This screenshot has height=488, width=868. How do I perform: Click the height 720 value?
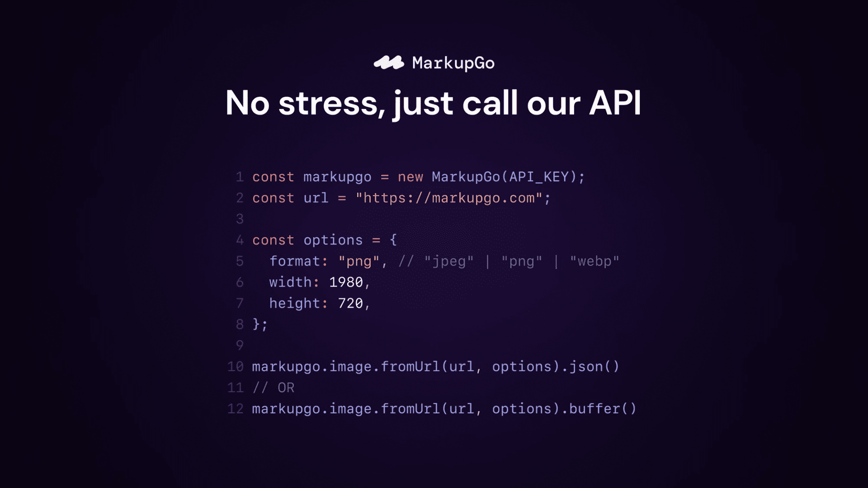(349, 303)
